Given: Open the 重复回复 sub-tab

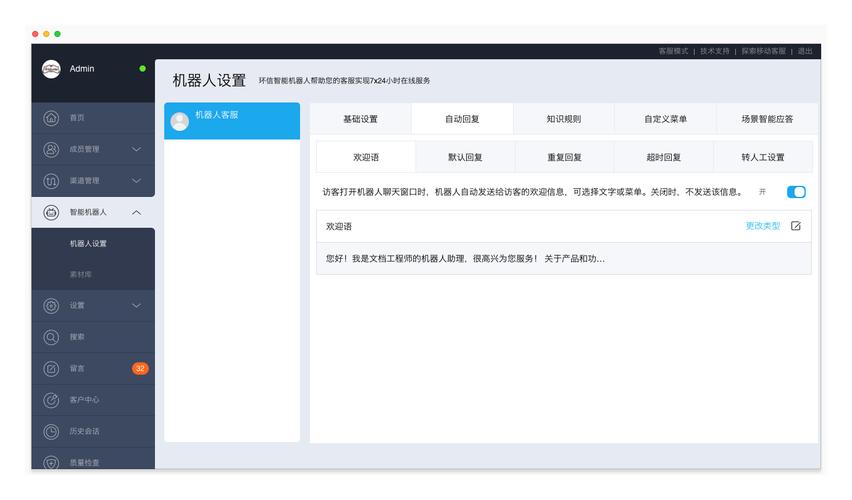Looking at the screenshot, I should (564, 157).
